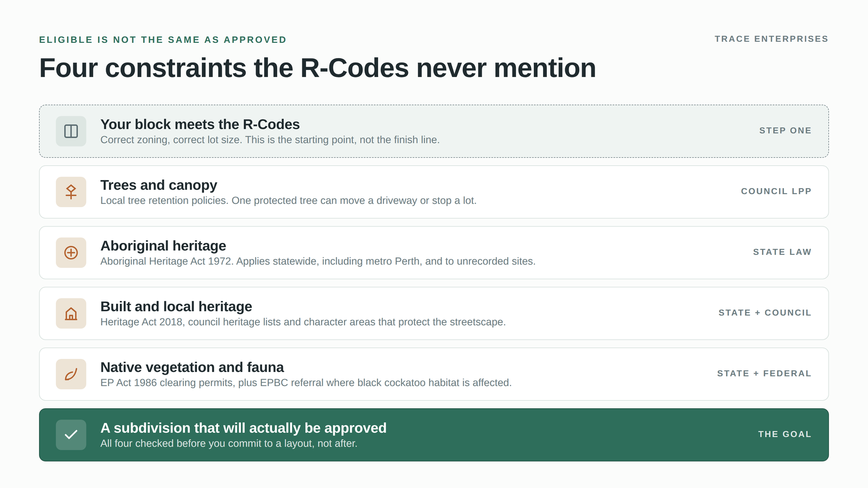
Task: Click the 'Correct zoning, correct lot size' description
Action: (270, 140)
